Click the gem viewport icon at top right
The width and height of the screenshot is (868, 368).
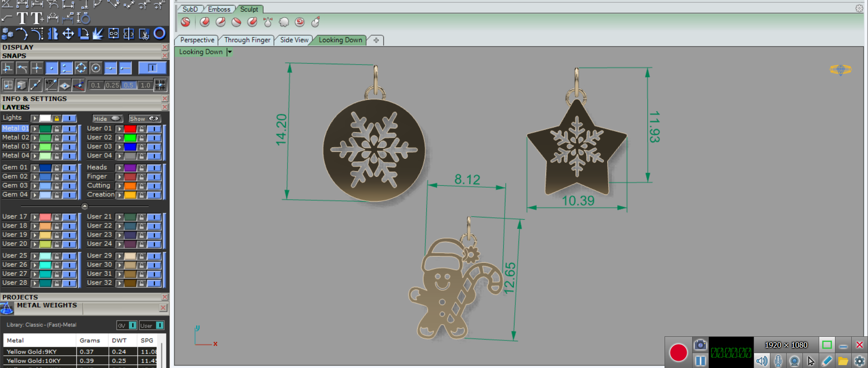(840, 70)
